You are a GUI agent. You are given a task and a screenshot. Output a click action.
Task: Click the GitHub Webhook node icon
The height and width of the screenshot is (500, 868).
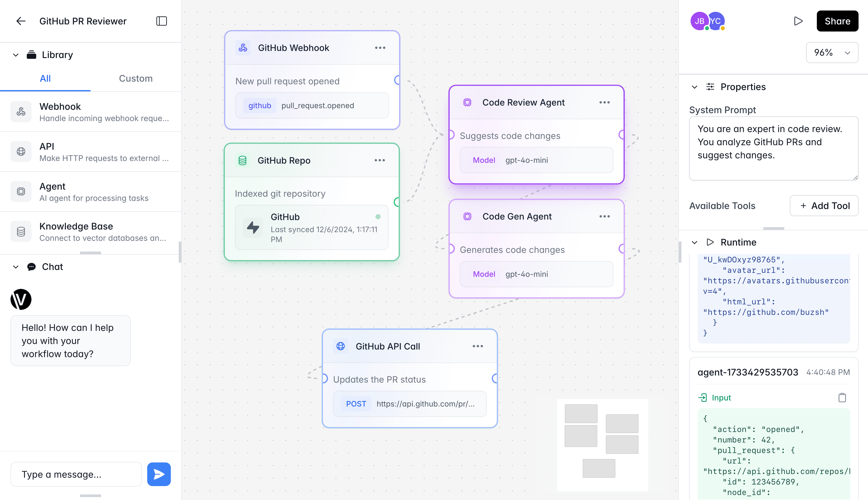(x=243, y=48)
